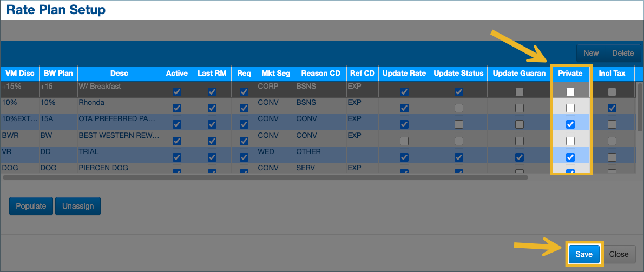Image resolution: width=644 pixels, height=272 pixels.
Task: Toggle Active checkbox for Rhonda row
Action: [176, 108]
